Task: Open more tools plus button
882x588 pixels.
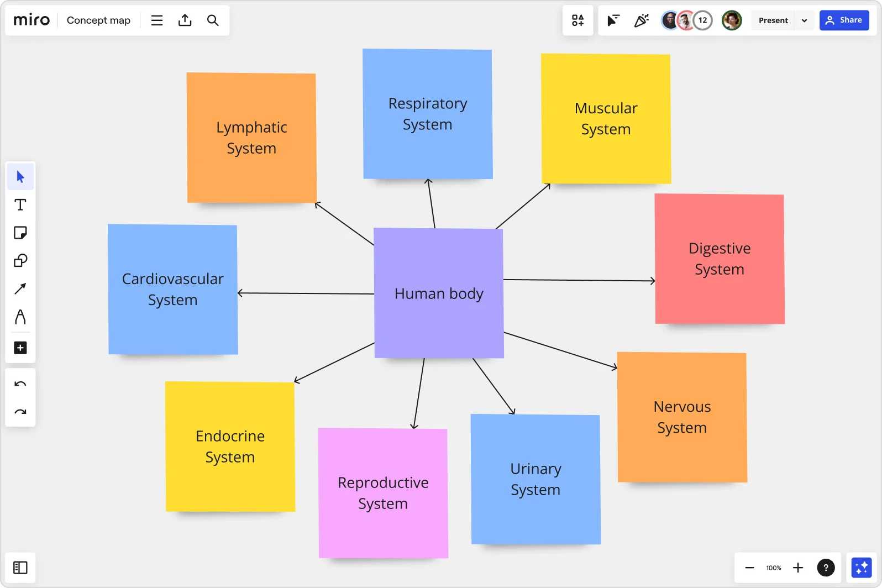Action: (20, 348)
